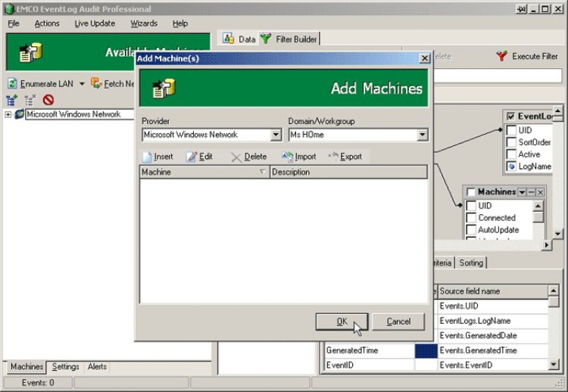Click the red stop operation icon
Image resolution: width=568 pixels, height=392 pixels.
pyautogui.click(x=48, y=100)
